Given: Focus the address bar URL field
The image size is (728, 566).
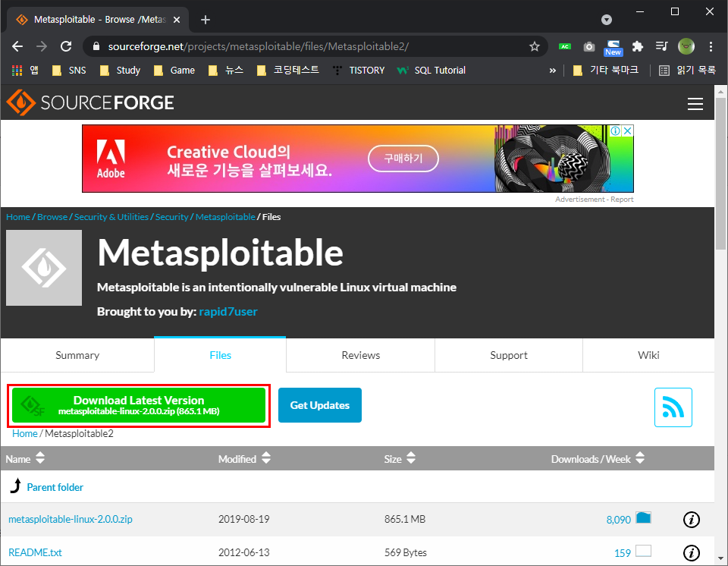Looking at the screenshot, I should 315,46.
